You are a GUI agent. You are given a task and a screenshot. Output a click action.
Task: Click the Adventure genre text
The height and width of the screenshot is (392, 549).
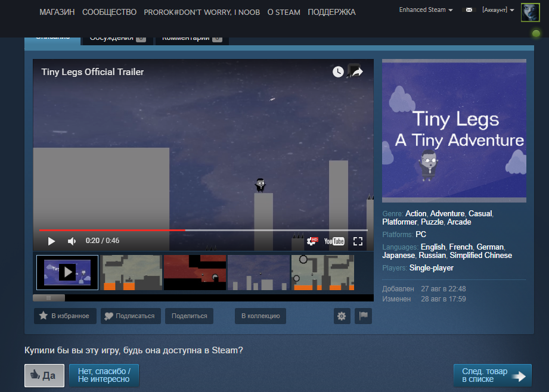coord(447,213)
